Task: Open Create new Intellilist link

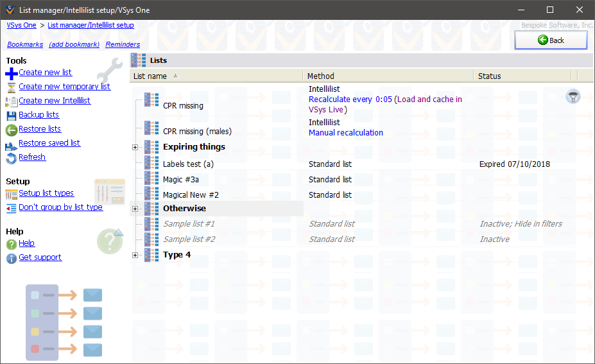Action: 55,101
